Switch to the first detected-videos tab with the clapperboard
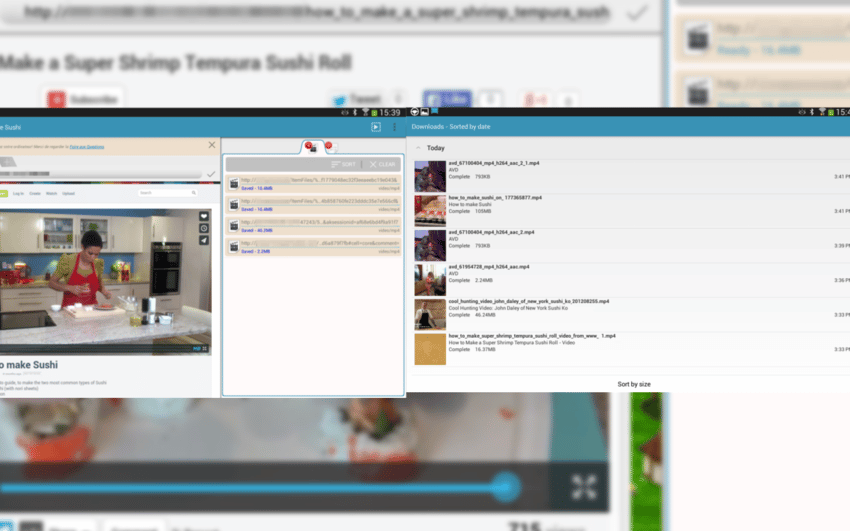850x531 pixels. tap(311, 147)
